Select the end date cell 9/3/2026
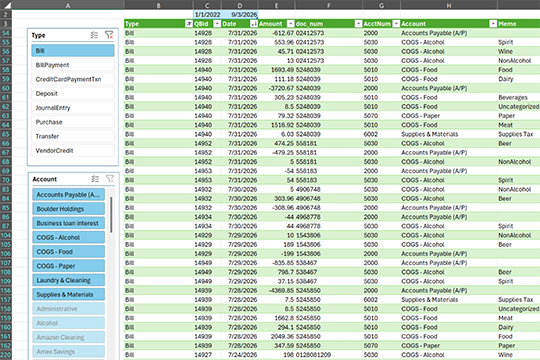This screenshot has height=360, width=540. point(240,14)
